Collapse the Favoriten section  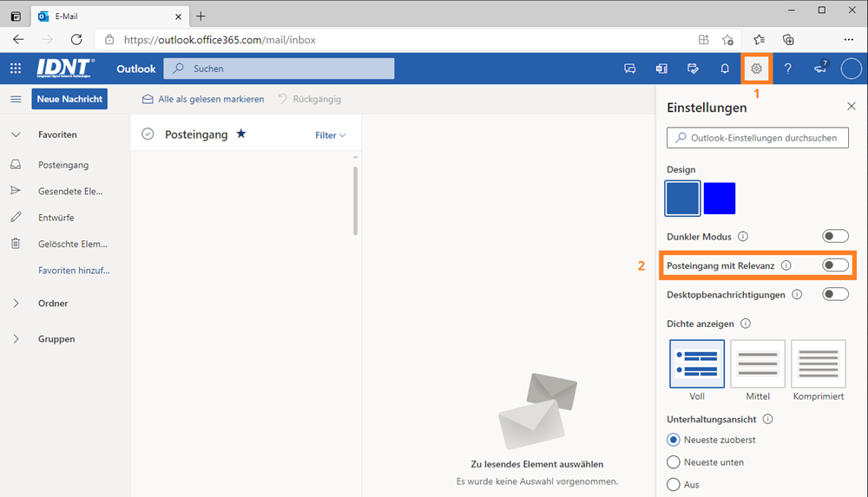[x=16, y=134]
